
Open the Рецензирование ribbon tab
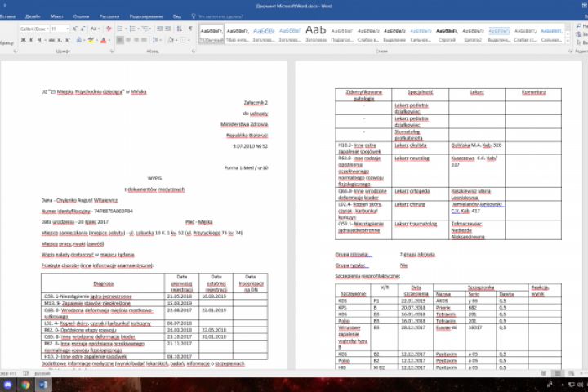(146, 16)
